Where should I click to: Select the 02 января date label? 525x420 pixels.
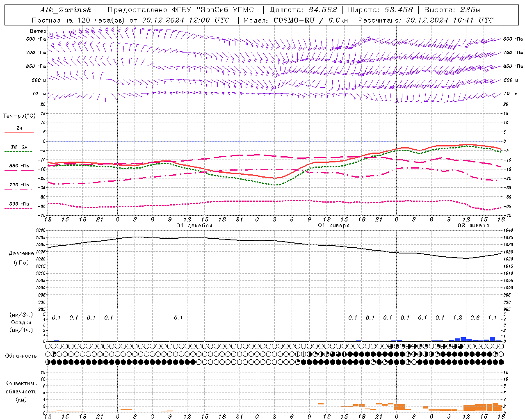[x=473, y=226]
